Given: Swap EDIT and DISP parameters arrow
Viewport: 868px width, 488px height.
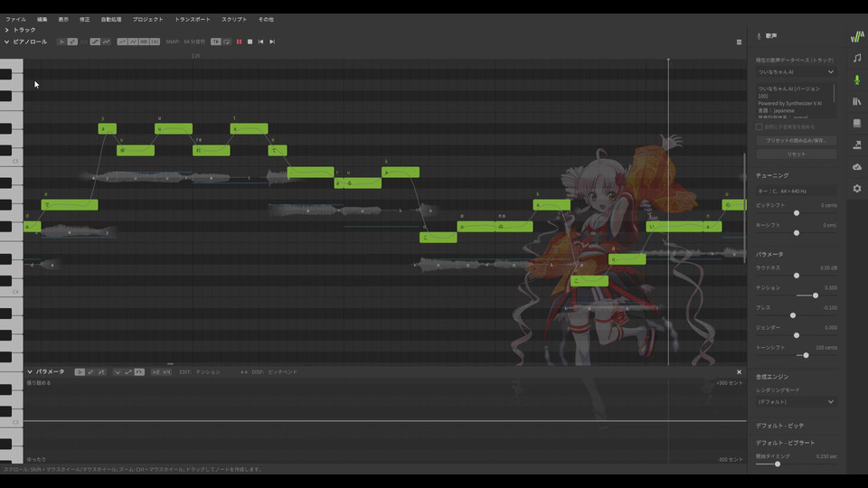Looking at the screenshot, I should point(243,371).
